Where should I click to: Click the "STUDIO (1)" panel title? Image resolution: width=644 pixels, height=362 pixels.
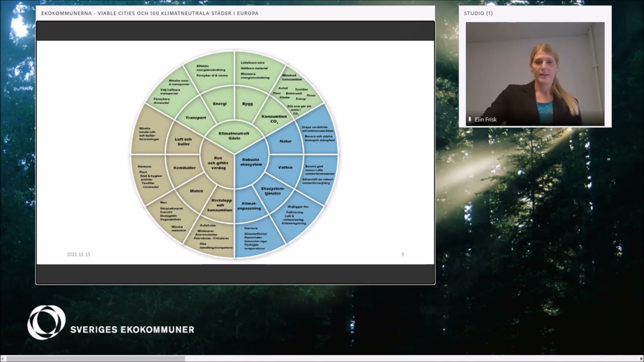pos(478,13)
